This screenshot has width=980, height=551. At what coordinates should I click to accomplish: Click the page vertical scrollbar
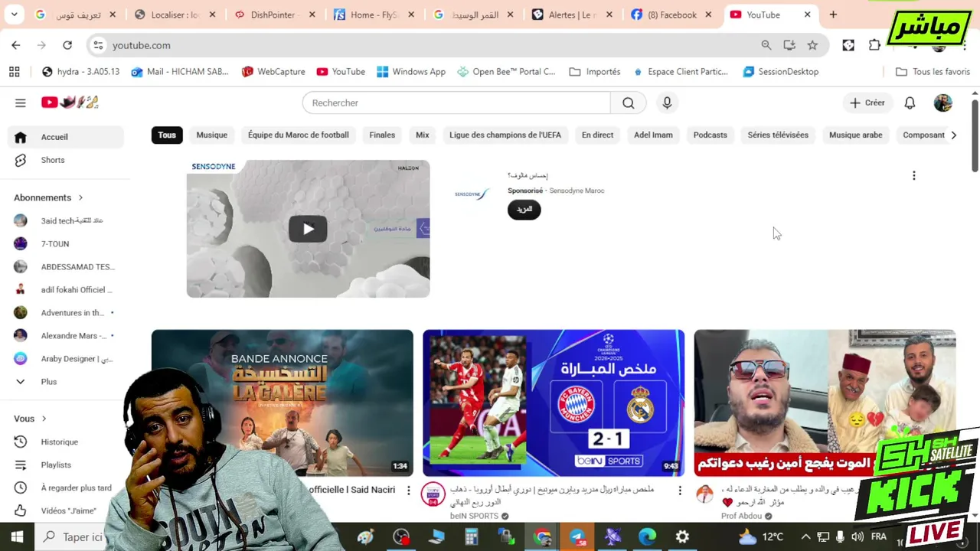(x=975, y=135)
